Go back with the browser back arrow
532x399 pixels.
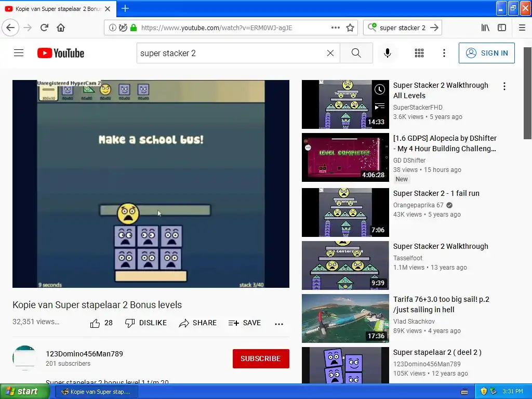point(10,28)
